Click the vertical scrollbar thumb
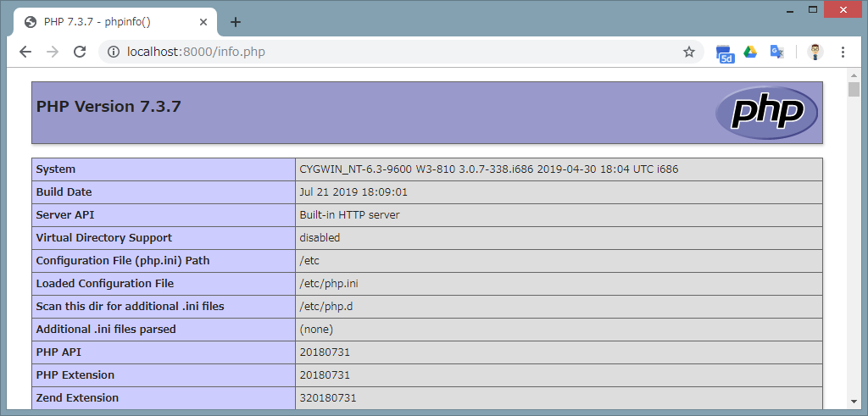Screen dimensions: 868x416 854,90
